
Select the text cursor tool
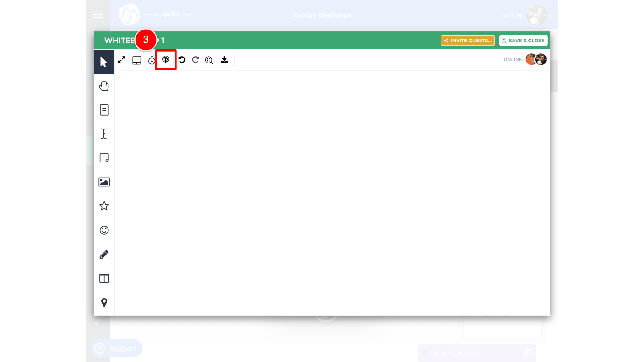pyautogui.click(x=104, y=134)
